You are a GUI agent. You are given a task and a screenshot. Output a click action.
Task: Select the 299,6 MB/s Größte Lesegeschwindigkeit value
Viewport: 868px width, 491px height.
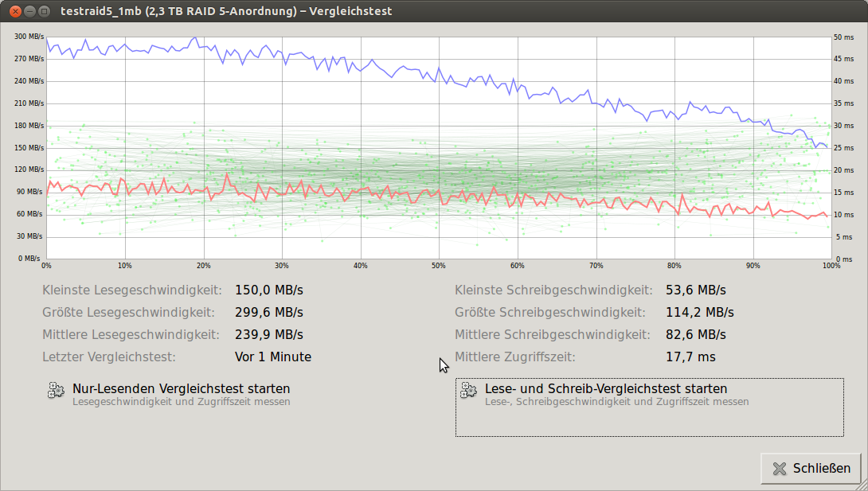point(268,313)
